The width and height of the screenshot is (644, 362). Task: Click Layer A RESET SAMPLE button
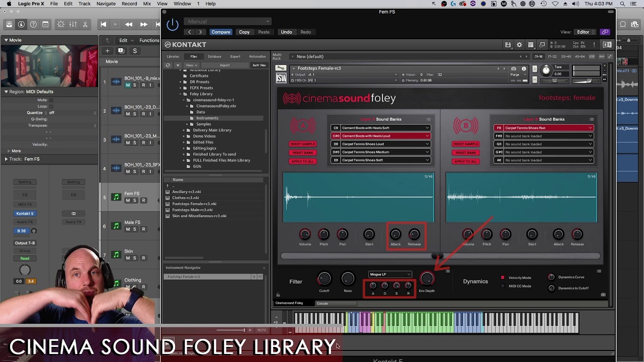(x=302, y=144)
